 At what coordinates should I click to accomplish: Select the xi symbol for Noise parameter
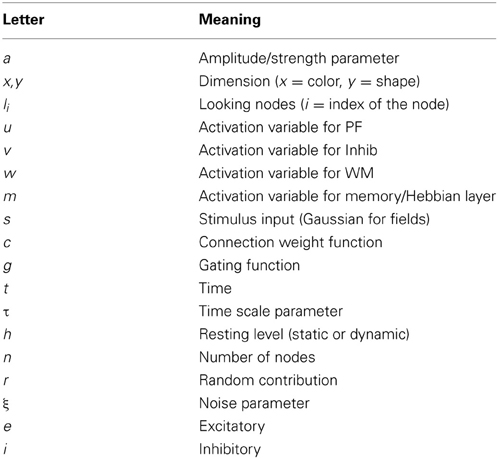[6, 404]
